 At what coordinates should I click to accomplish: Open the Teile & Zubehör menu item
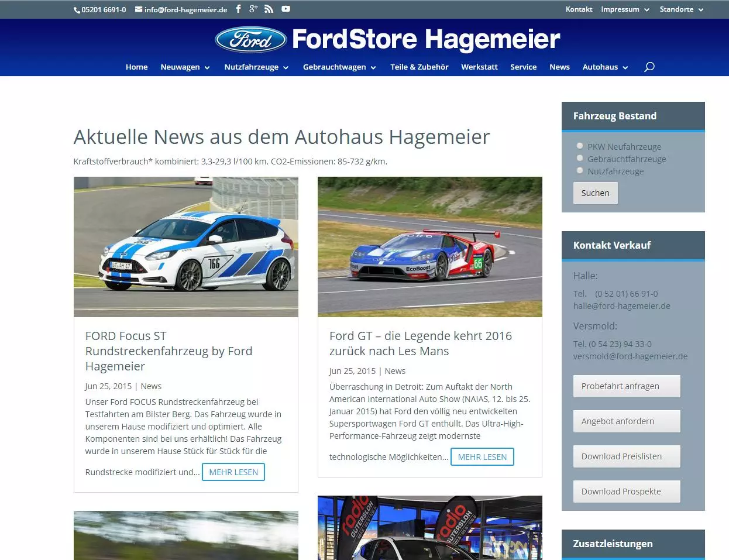pyautogui.click(x=419, y=67)
